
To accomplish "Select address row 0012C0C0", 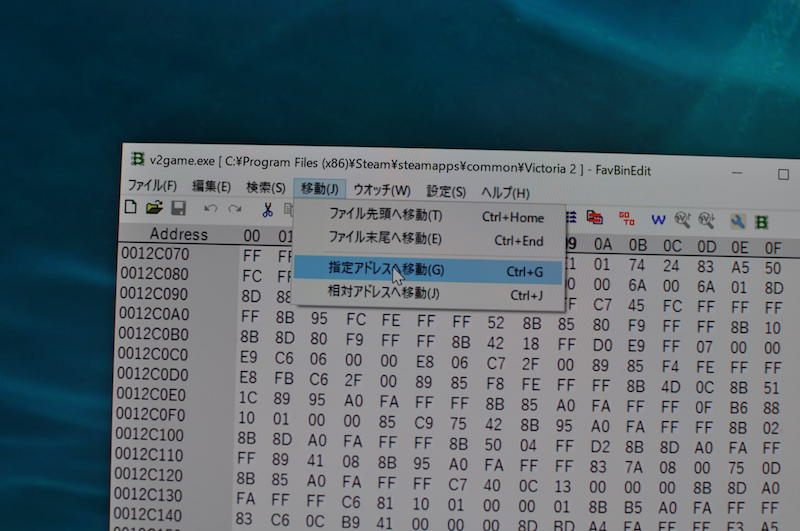I will coord(153,354).
